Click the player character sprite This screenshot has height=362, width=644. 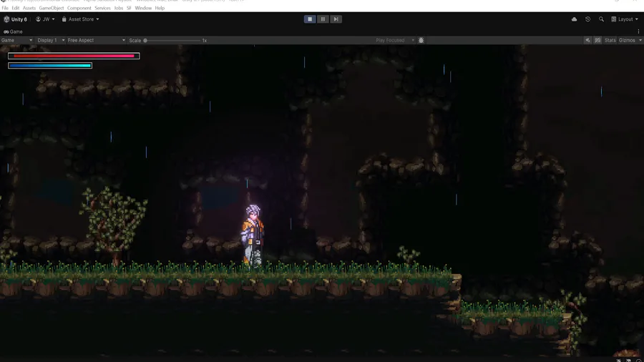tap(252, 236)
